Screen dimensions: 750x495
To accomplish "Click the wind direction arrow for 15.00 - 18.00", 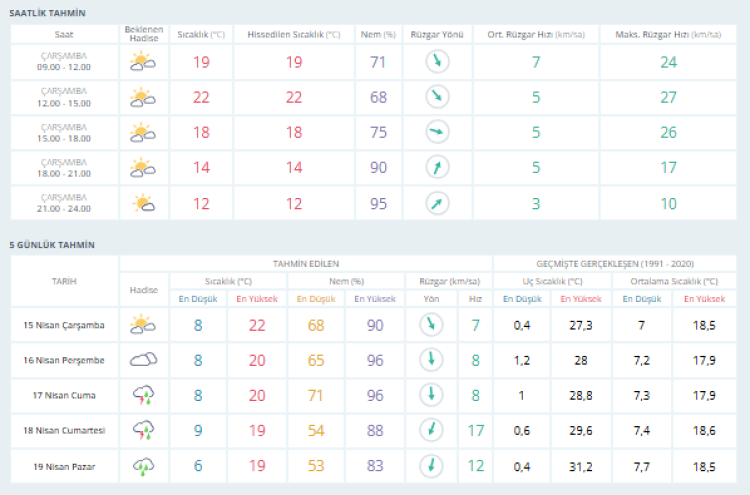I will [437, 132].
